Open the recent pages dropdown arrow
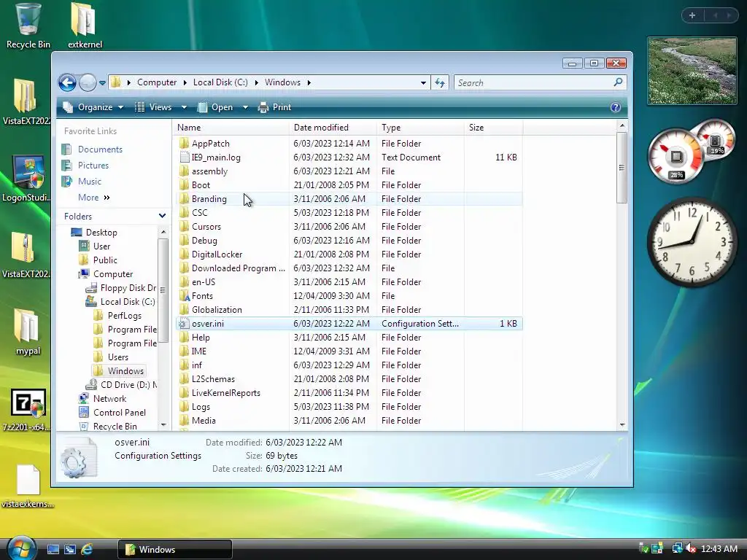This screenshot has height=560, width=747. click(x=102, y=83)
